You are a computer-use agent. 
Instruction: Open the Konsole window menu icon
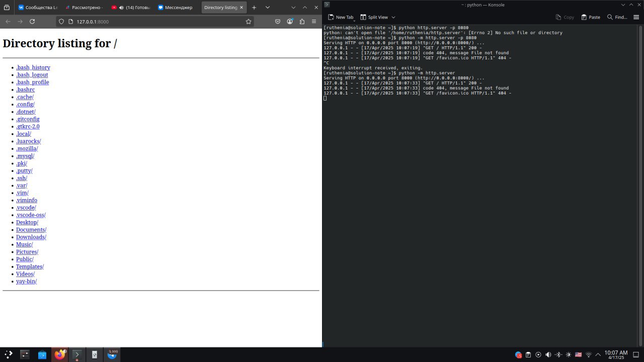327,5
